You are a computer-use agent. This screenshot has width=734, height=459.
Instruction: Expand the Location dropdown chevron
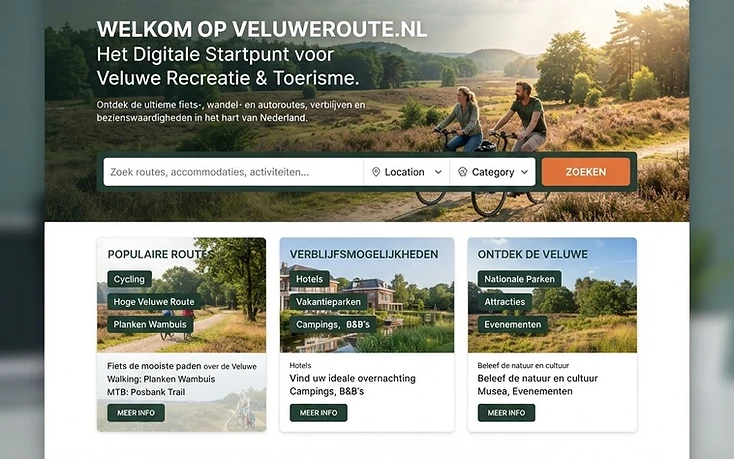pyautogui.click(x=438, y=172)
